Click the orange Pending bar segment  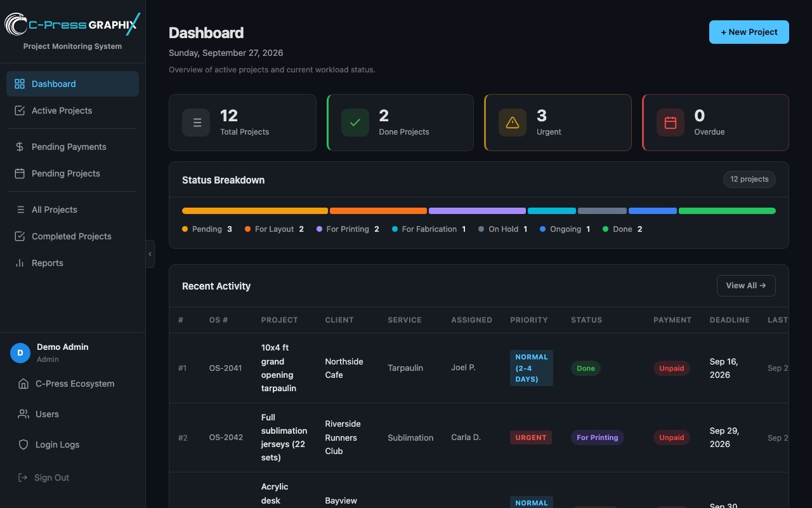[x=255, y=211]
